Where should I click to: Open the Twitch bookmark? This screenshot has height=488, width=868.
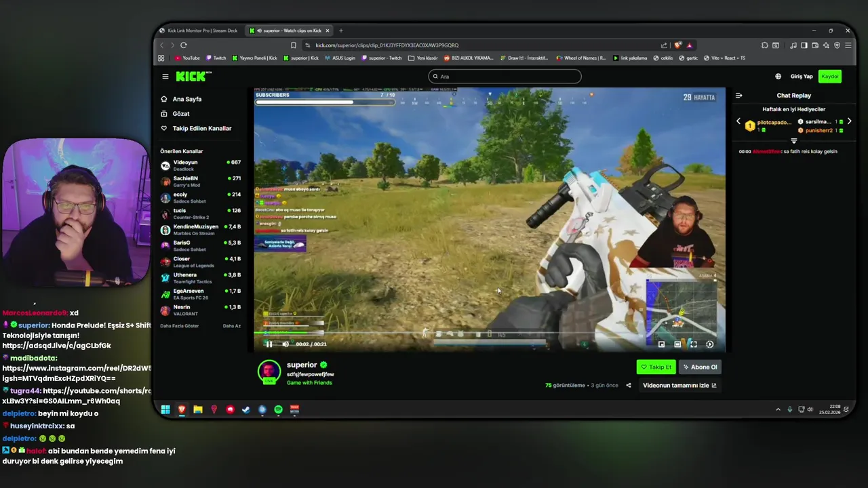point(216,58)
